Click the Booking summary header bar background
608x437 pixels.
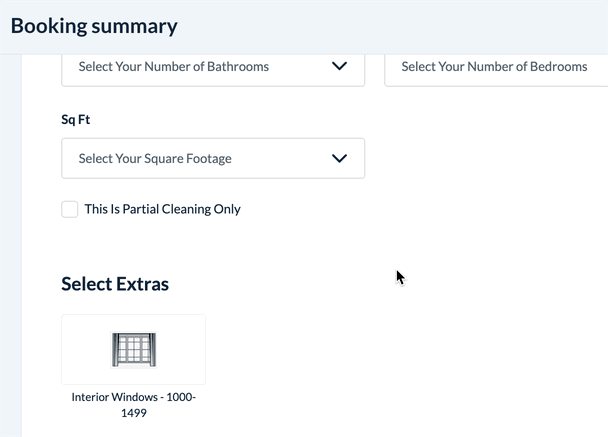pos(400,26)
